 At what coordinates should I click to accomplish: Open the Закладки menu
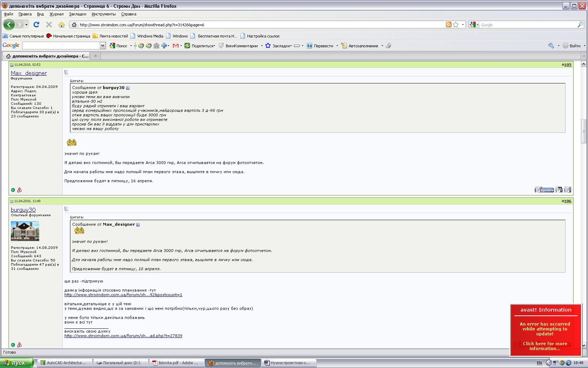[77, 14]
